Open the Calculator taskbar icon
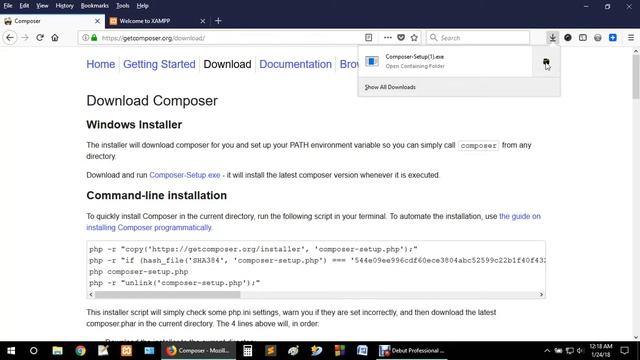Image resolution: width=640 pixels, height=360 pixels. click(x=247, y=351)
